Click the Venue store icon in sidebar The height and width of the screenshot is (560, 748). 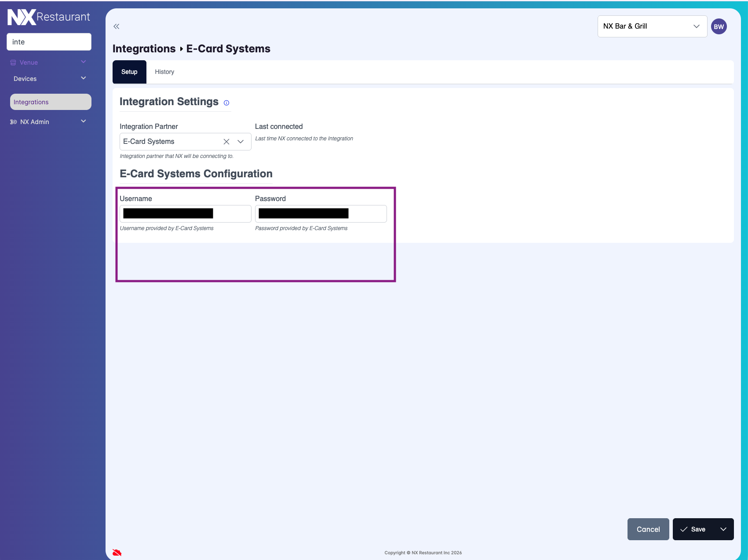pyautogui.click(x=13, y=62)
